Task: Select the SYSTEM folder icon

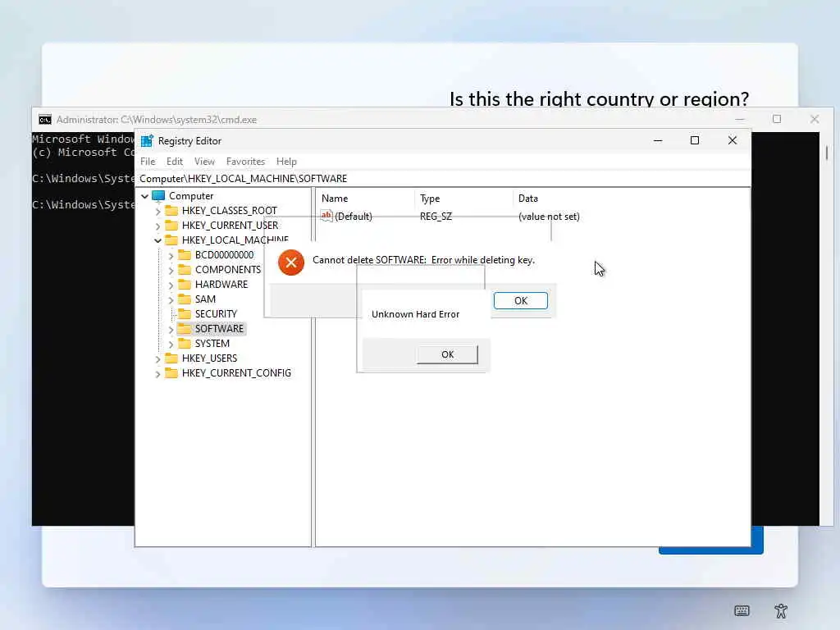Action: coord(185,343)
